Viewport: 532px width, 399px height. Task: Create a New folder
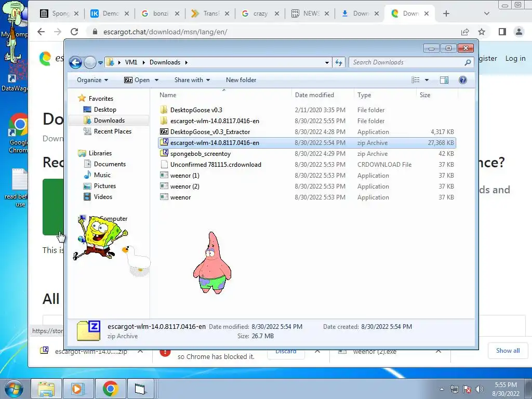pyautogui.click(x=241, y=80)
